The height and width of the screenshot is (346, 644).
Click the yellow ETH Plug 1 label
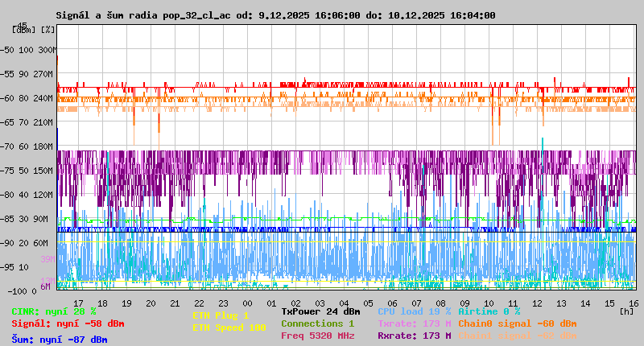pyautogui.click(x=221, y=315)
